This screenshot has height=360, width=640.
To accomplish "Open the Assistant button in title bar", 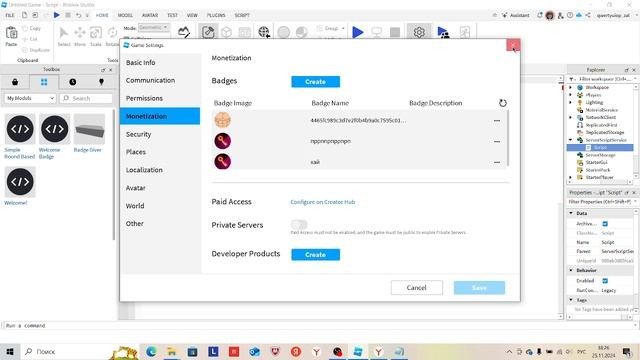I will [515, 15].
